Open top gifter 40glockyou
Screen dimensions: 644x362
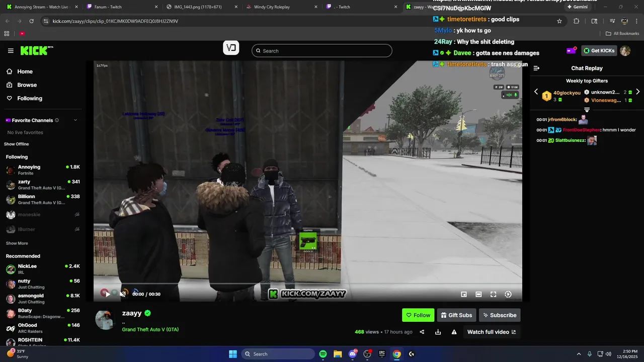pos(567,93)
